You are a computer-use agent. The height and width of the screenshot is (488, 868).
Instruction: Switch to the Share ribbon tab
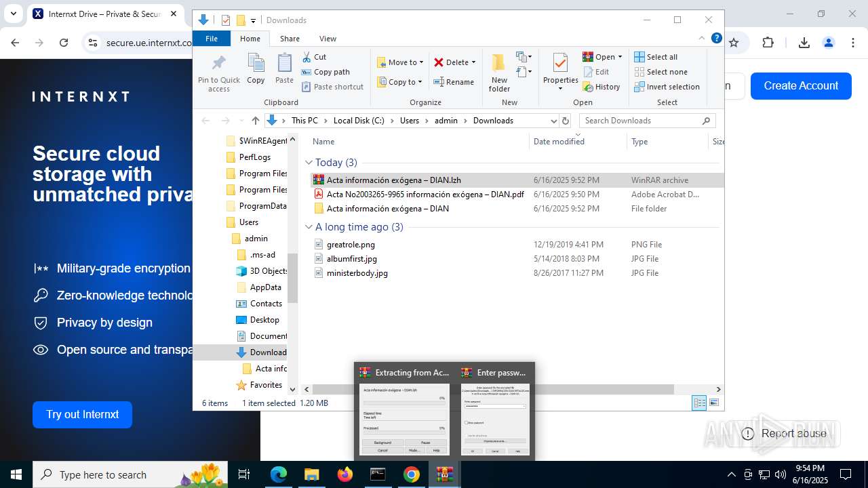pyautogui.click(x=290, y=39)
